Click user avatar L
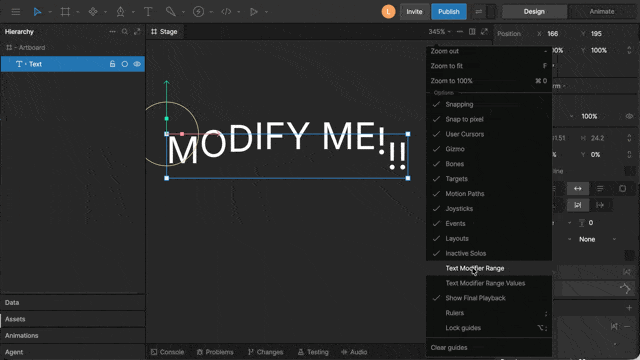 click(x=388, y=11)
